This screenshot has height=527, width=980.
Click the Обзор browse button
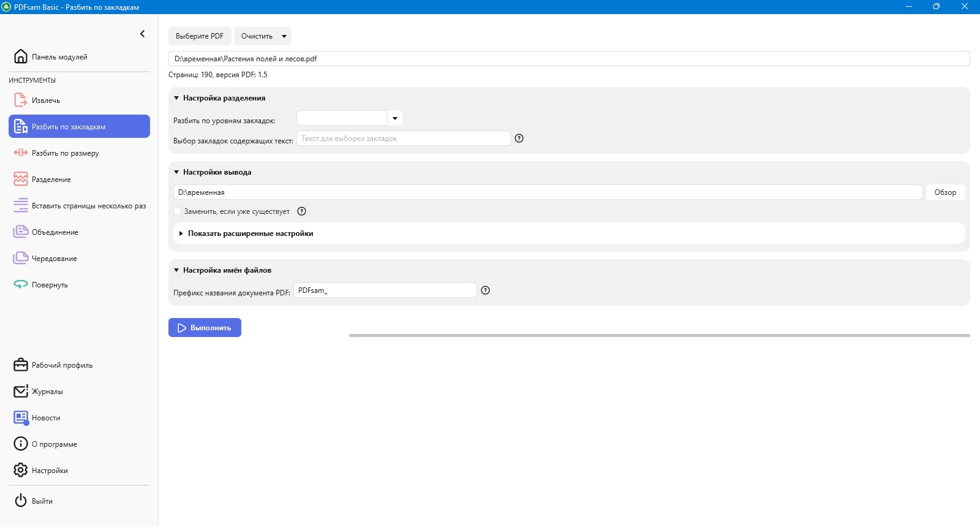pyautogui.click(x=945, y=192)
